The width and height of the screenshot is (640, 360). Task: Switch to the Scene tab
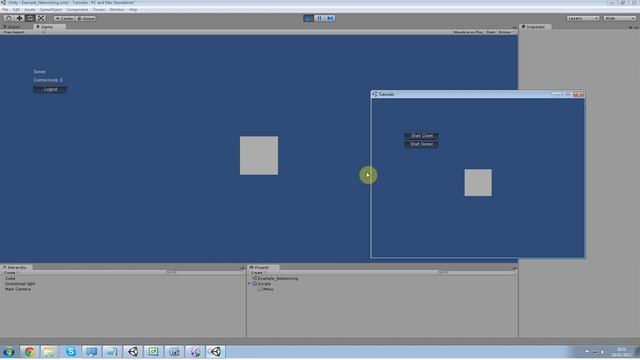12,27
